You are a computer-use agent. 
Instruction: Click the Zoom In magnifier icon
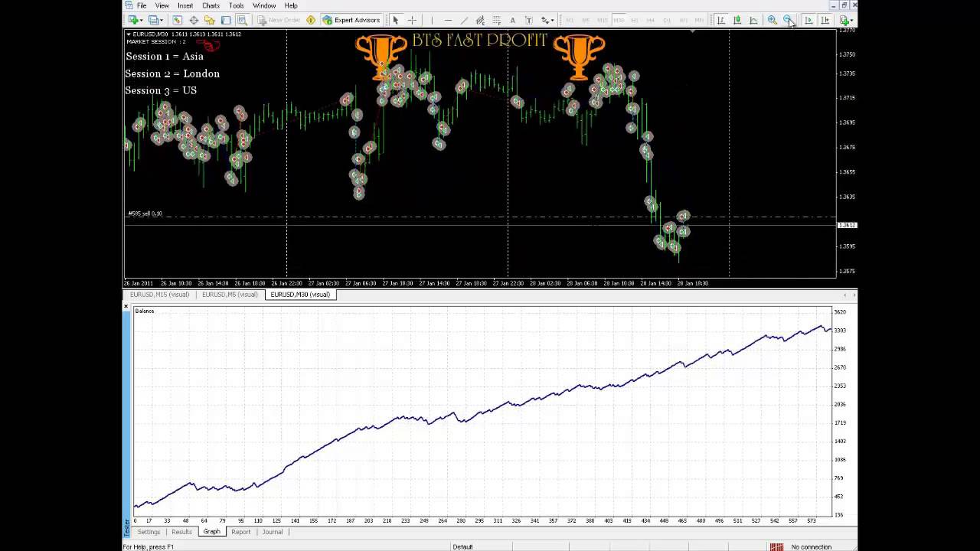tap(773, 20)
